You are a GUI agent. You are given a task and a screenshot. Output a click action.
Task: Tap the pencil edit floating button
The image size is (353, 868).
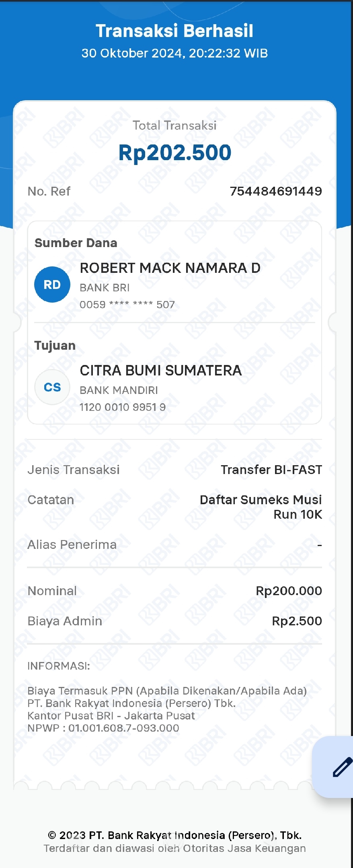(x=334, y=767)
